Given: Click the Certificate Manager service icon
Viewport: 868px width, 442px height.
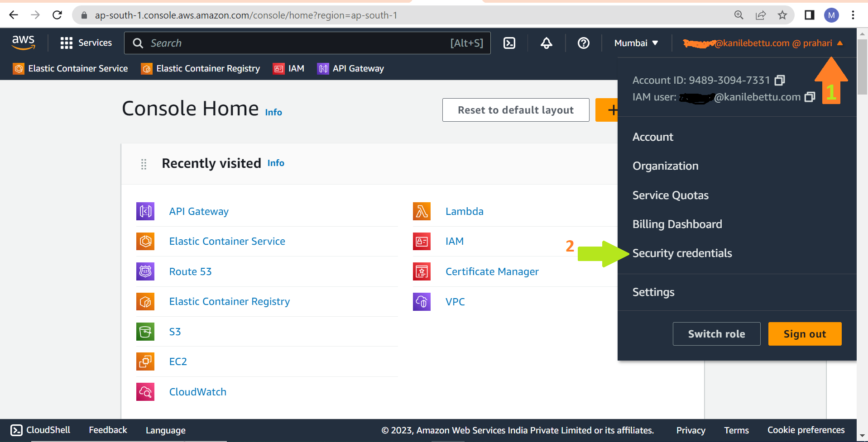Looking at the screenshot, I should point(422,271).
